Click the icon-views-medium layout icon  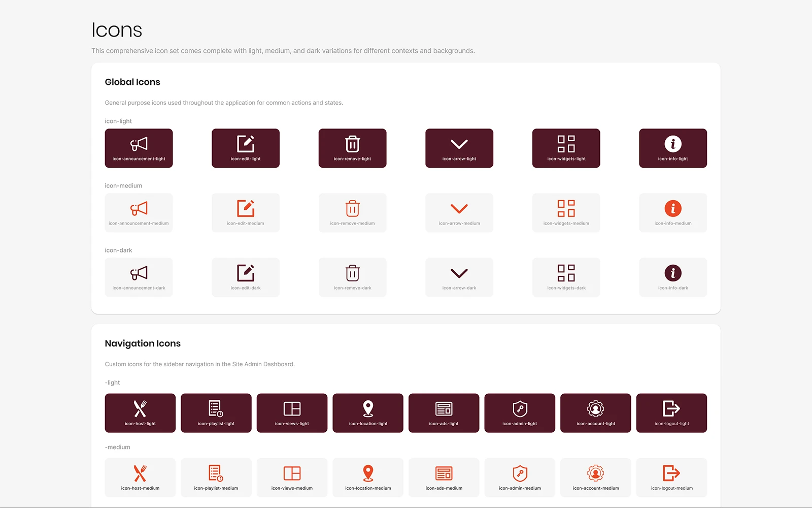pyautogui.click(x=292, y=473)
